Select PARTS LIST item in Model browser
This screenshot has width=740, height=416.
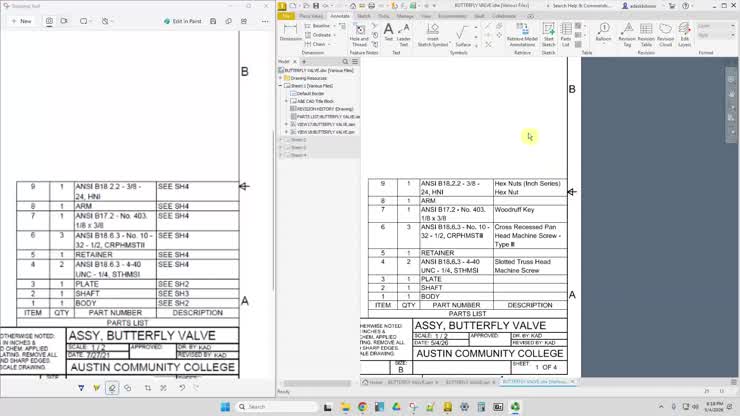point(325,117)
